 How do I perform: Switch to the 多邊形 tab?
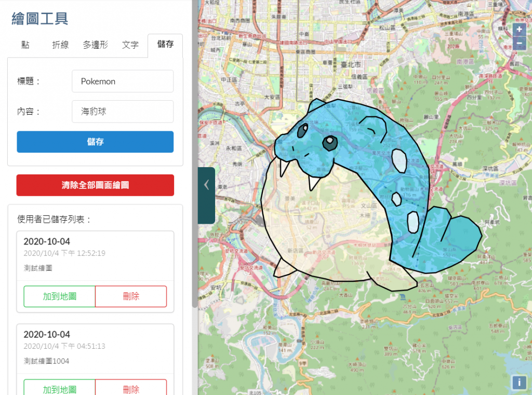click(x=96, y=45)
